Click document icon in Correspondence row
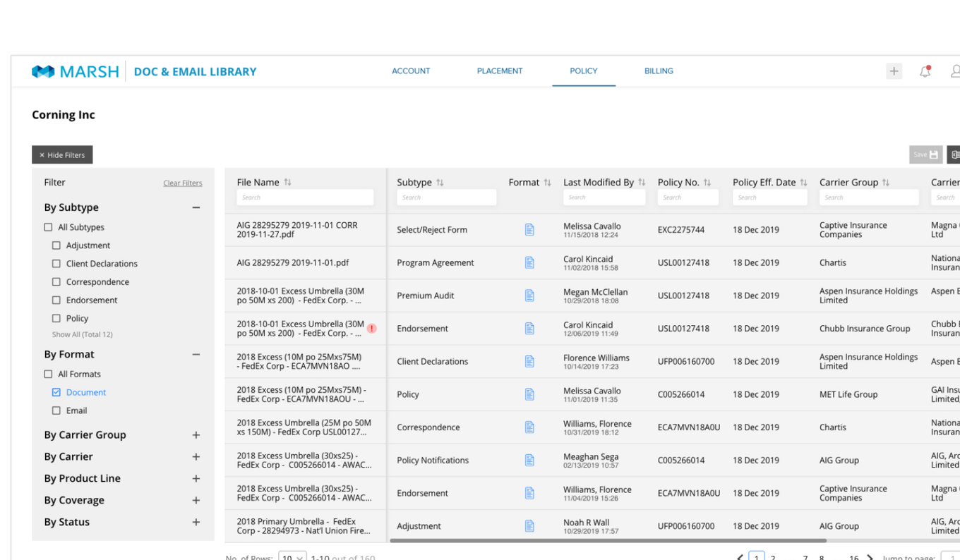 [x=529, y=427]
